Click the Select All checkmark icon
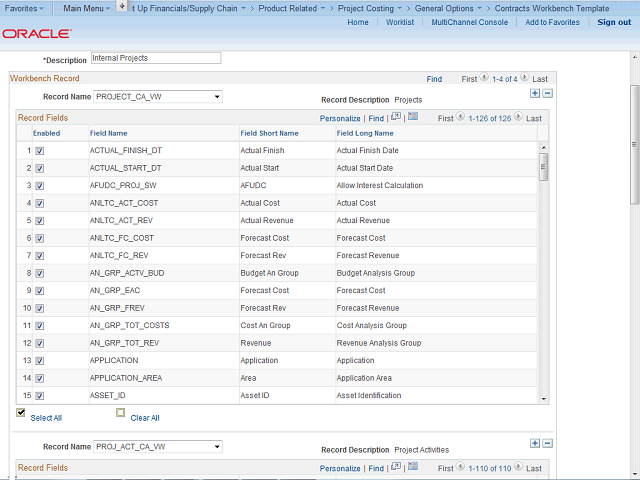This screenshot has width=640, height=480. coord(21,413)
